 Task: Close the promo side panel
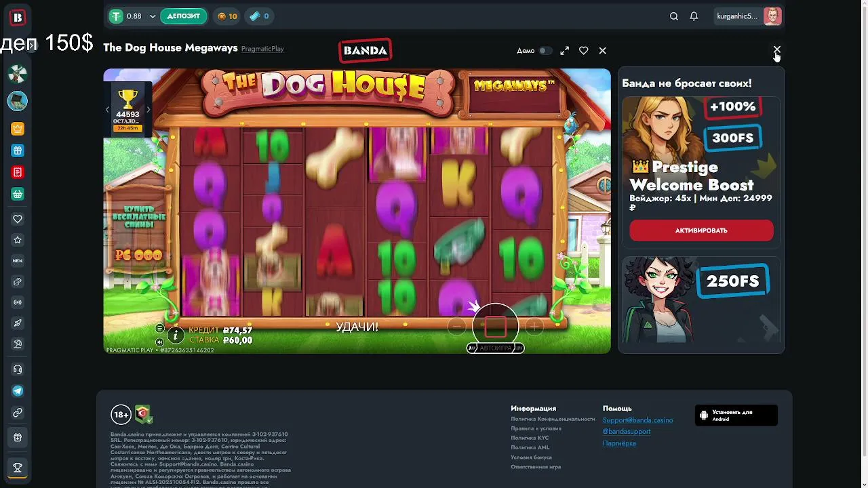[x=777, y=50]
